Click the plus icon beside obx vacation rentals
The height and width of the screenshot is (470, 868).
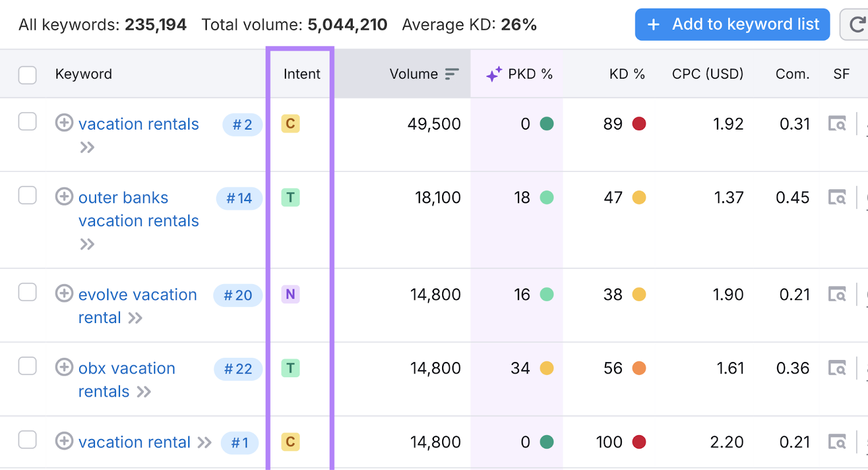click(x=64, y=367)
